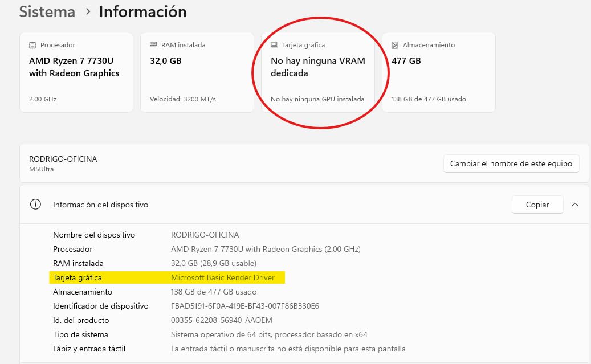Click the info circle icon beside Información del dispositivo
This screenshot has height=364, width=591.
click(35, 205)
